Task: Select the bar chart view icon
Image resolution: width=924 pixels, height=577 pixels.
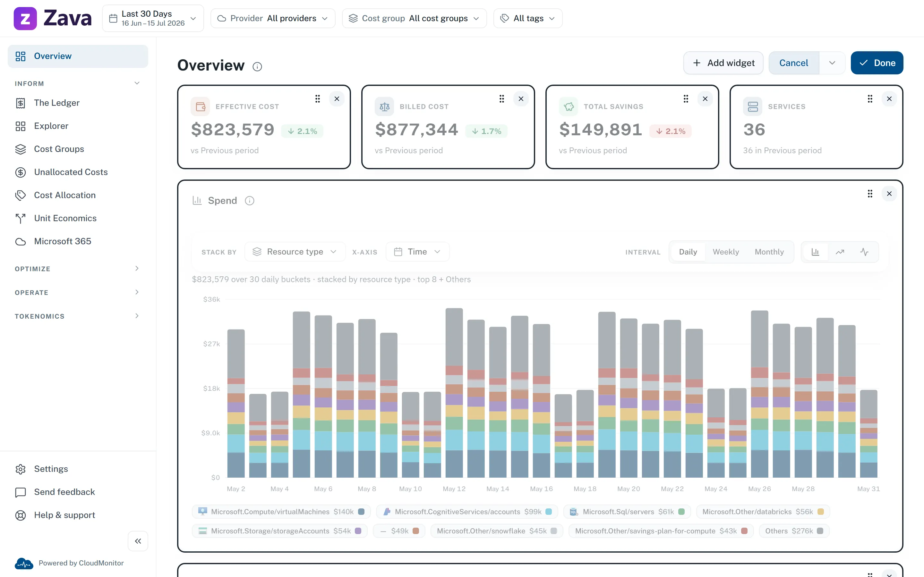Action: tap(815, 252)
